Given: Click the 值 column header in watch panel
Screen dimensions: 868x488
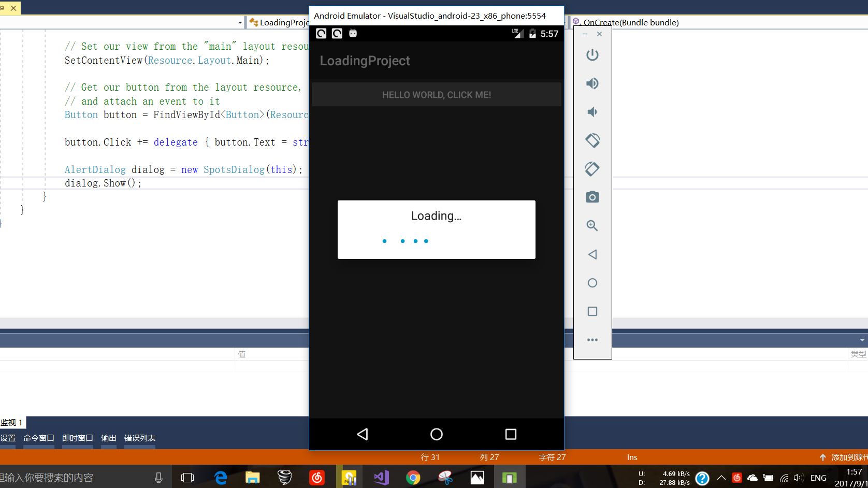Looking at the screenshot, I should (x=241, y=354).
